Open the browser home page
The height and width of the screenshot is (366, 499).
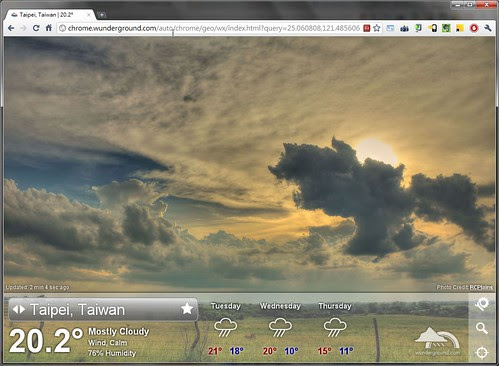[x=49, y=28]
